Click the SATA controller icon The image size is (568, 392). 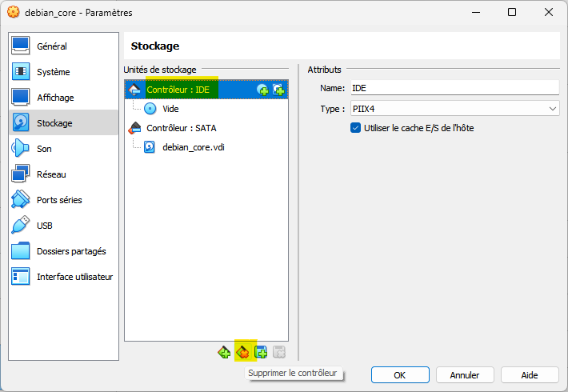[134, 128]
